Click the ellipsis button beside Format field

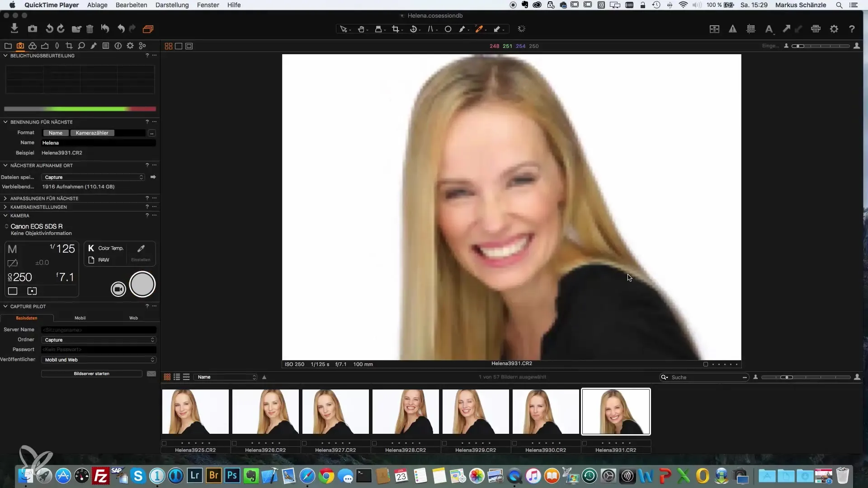pyautogui.click(x=152, y=133)
